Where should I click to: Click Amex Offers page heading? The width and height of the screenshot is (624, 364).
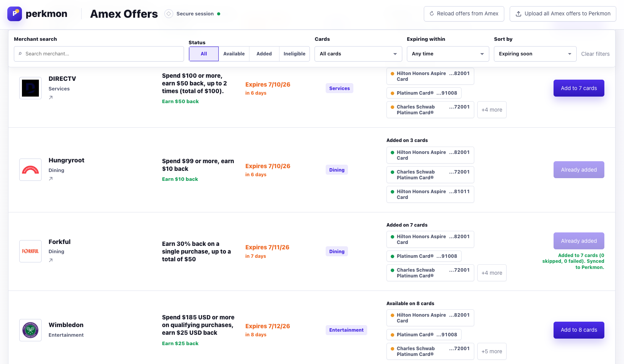point(124,14)
